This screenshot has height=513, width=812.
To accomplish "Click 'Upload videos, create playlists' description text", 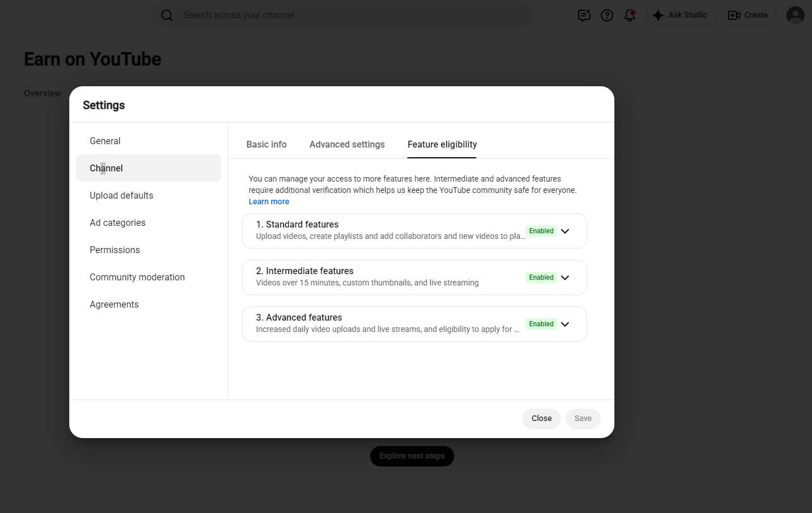I will tap(390, 236).
